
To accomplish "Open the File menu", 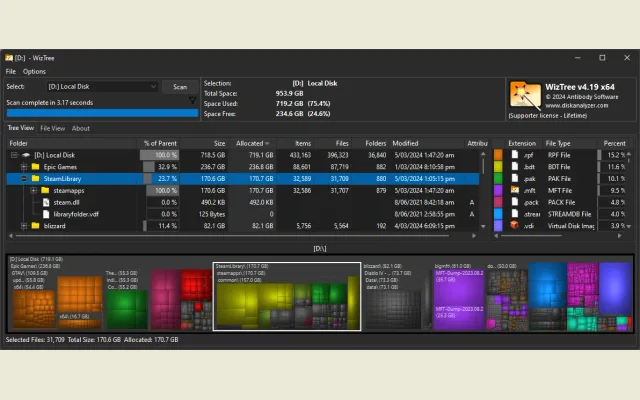I will [11, 71].
